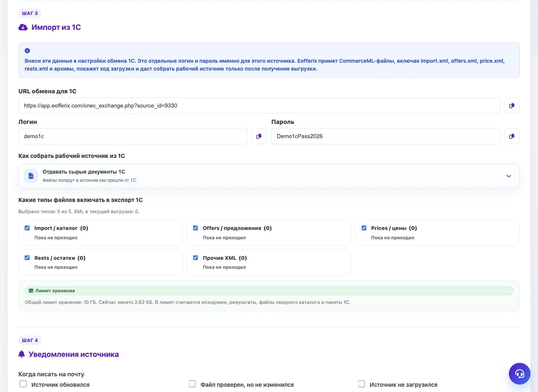Uncheck Prices / цены file type

click(x=364, y=228)
